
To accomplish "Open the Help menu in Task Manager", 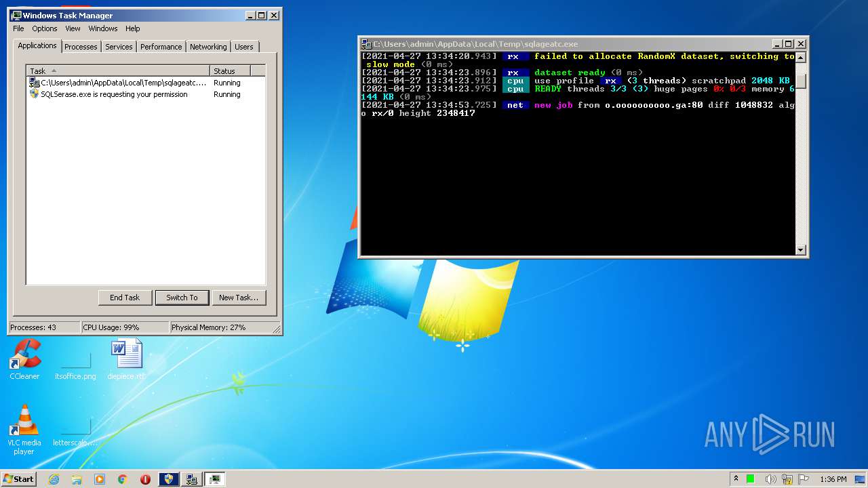I will pyautogui.click(x=133, y=28).
